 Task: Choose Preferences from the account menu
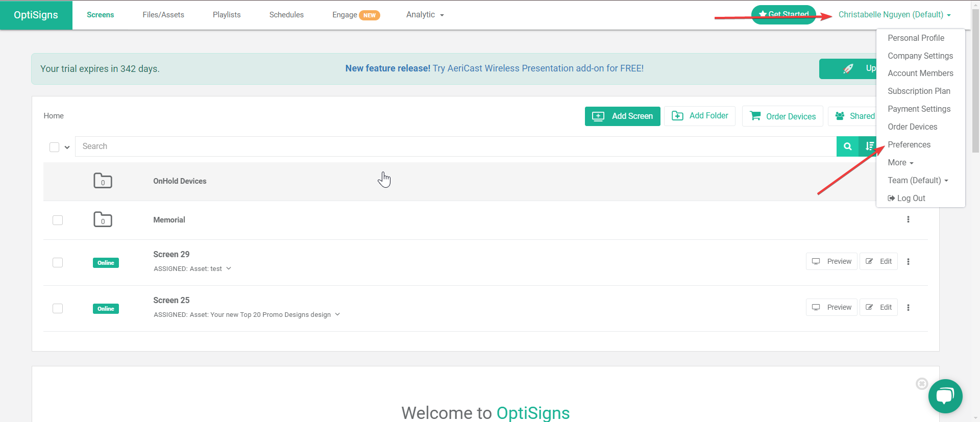point(909,145)
